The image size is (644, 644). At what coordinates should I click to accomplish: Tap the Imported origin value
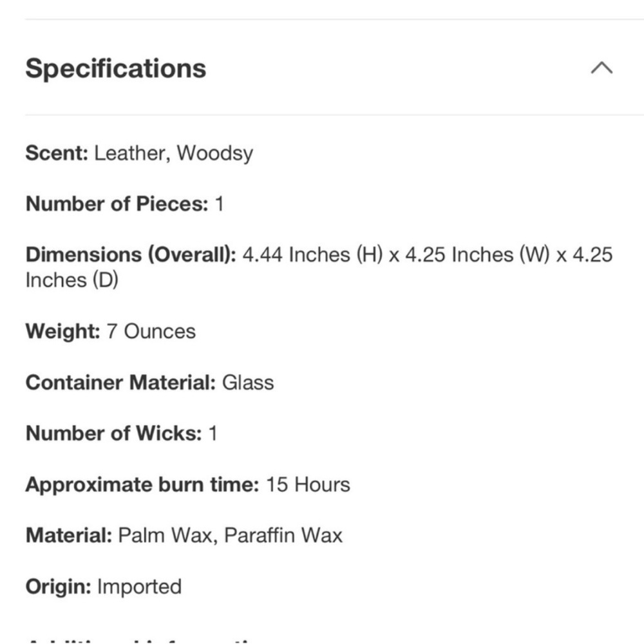point(139,587)
